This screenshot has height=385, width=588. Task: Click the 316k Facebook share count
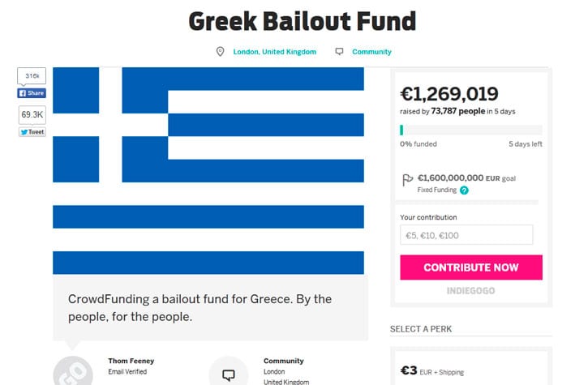pyautogui.click(x=32, y=76)
